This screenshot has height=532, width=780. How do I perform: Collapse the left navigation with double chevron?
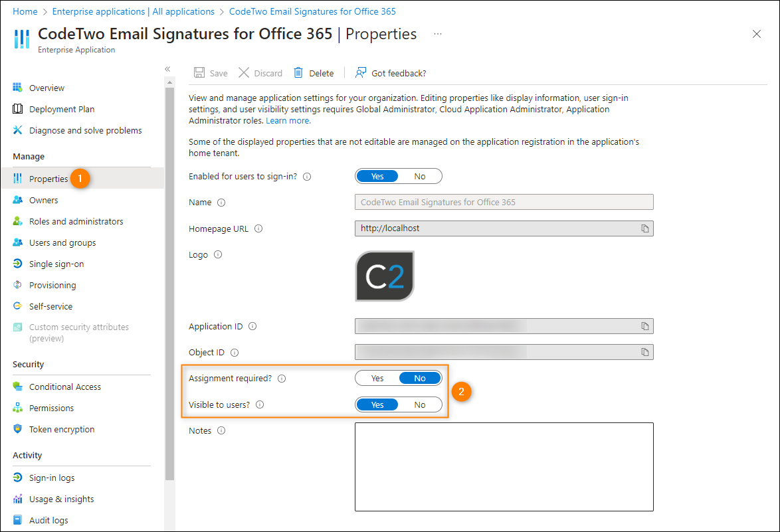tap(167, 69)
